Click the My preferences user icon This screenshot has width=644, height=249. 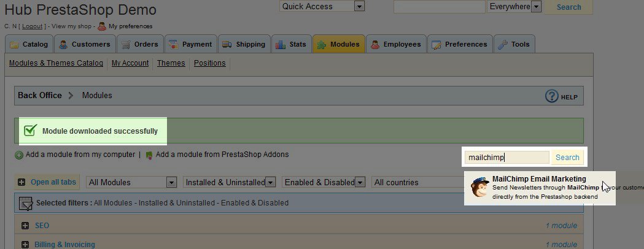[102, 26]
